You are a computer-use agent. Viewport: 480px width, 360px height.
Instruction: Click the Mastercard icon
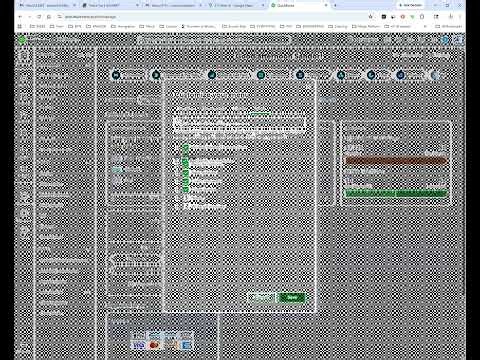click(154, 345)
